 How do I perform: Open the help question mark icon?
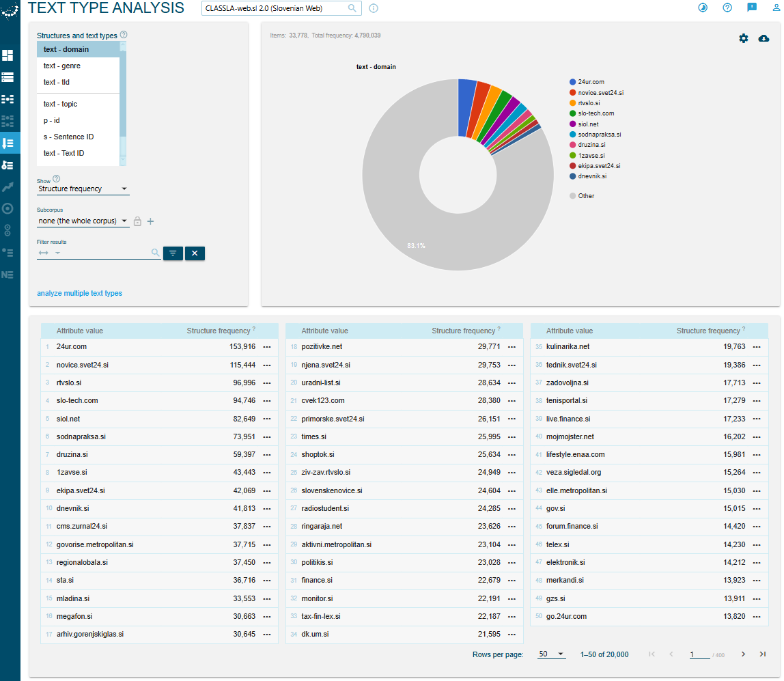point(727,8)
